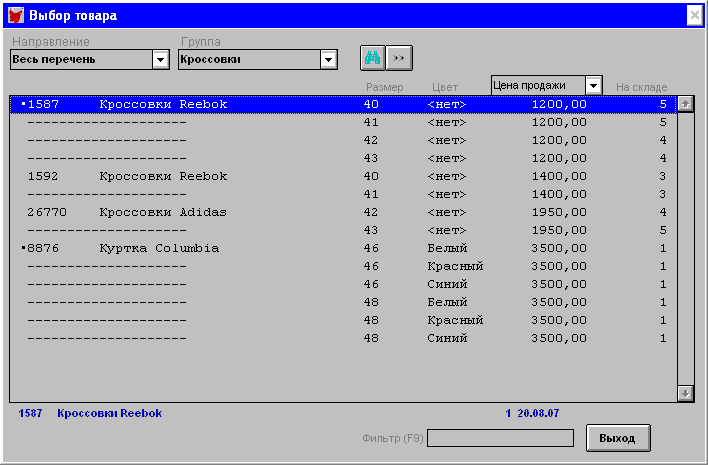Click the double-arrow next button
Image resolution: width=708 pixels, height=465 pixels.
(x=399, y=58)
